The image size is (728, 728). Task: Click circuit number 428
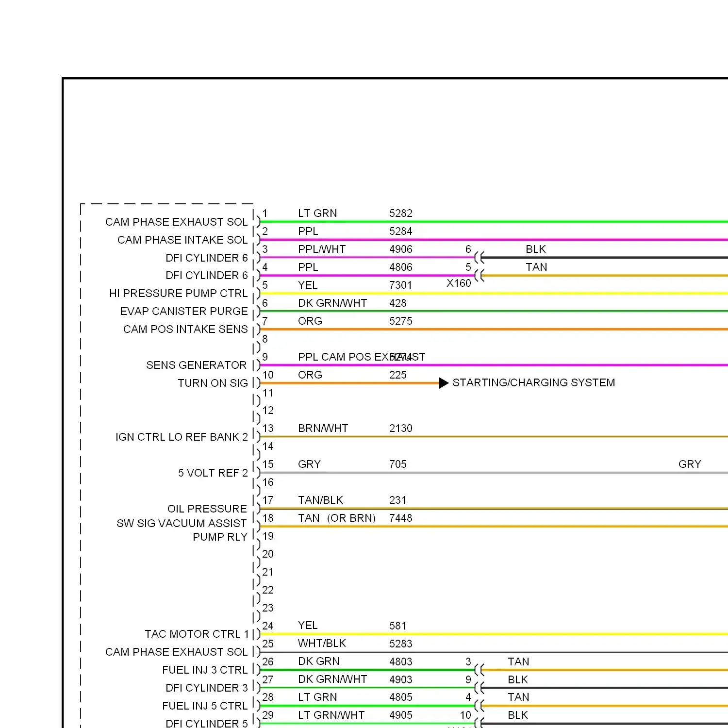398,303
